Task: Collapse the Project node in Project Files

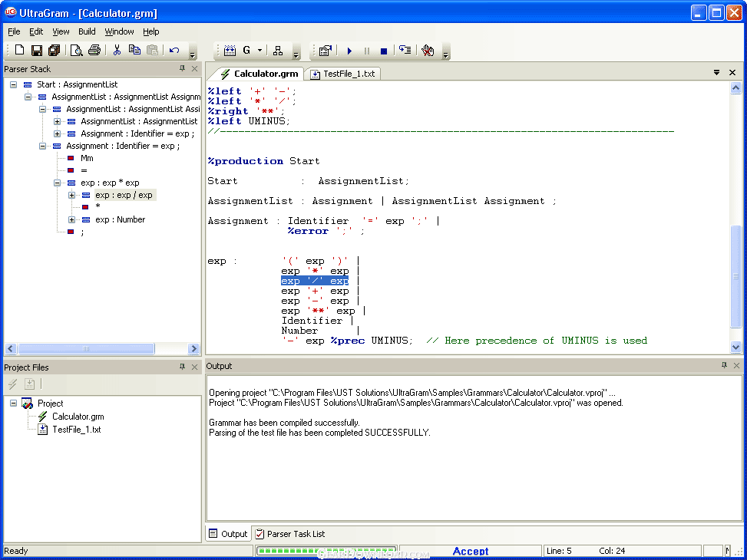Action: point(13,404)
